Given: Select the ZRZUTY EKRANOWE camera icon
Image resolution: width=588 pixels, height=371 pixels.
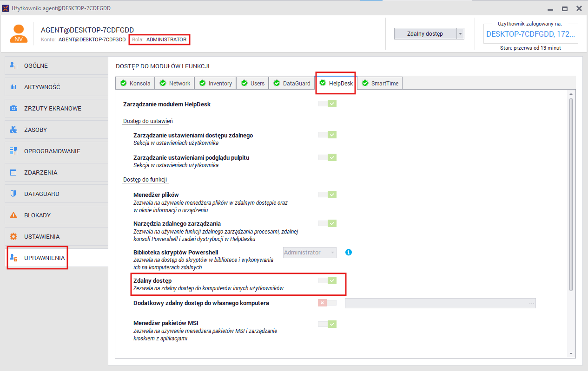Looking at the screenshot, I should click(x=14, y=109).
